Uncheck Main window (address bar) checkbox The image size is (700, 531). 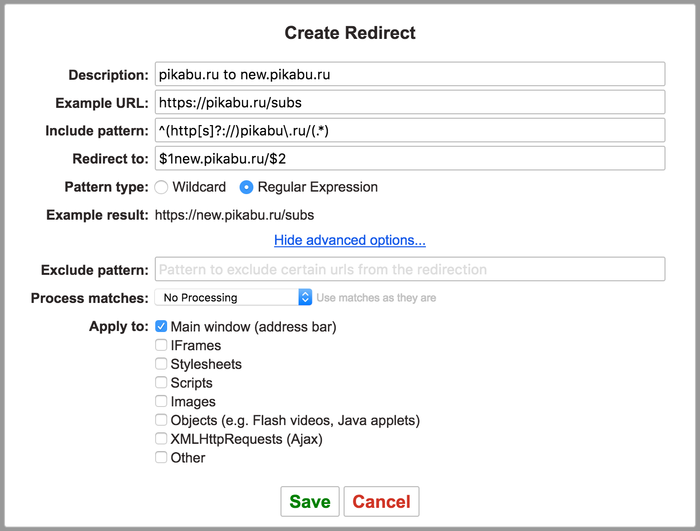coord(161,327)
